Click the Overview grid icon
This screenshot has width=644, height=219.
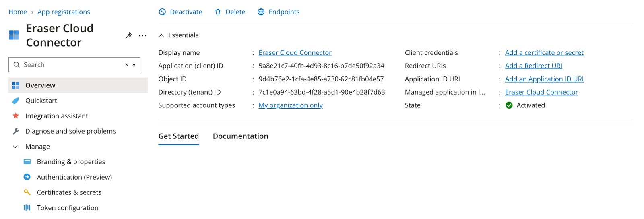click(16, 85)
